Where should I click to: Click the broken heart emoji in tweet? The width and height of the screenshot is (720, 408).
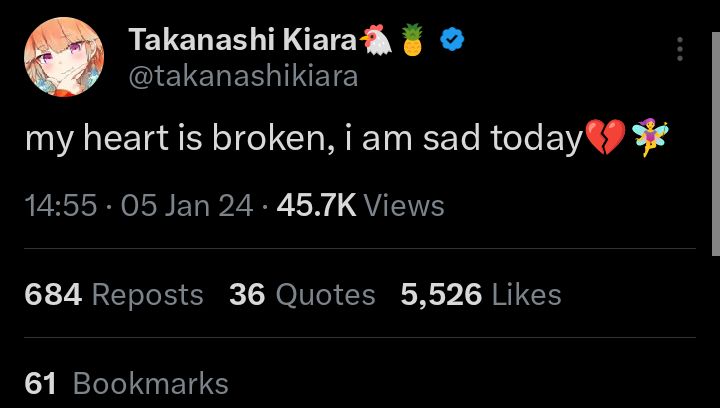pyautogui.click(x=606, y=137)
